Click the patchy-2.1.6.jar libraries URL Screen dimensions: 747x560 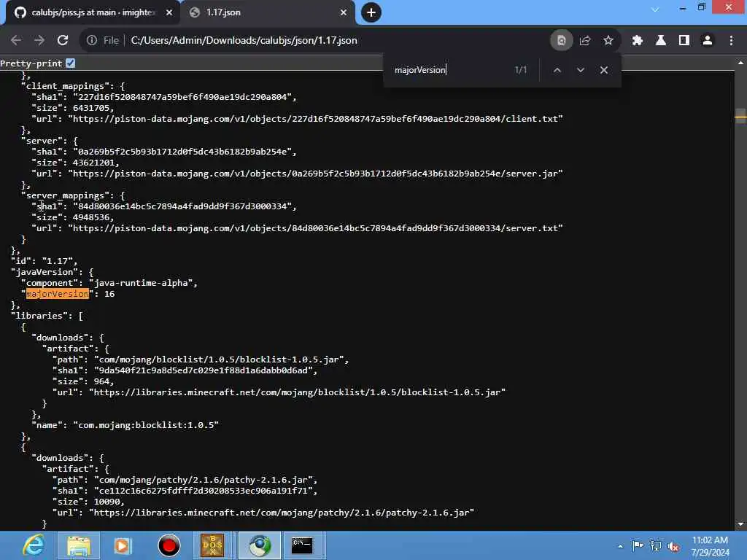pos(281,513)
